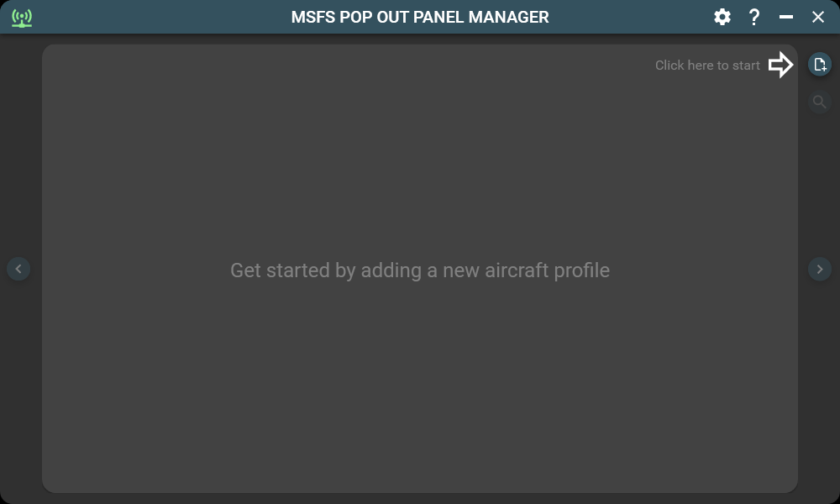840x504 pixels.
Task: Click the green MSFS connection status icon
Action: pyautogui.click(x=22, y=17)
